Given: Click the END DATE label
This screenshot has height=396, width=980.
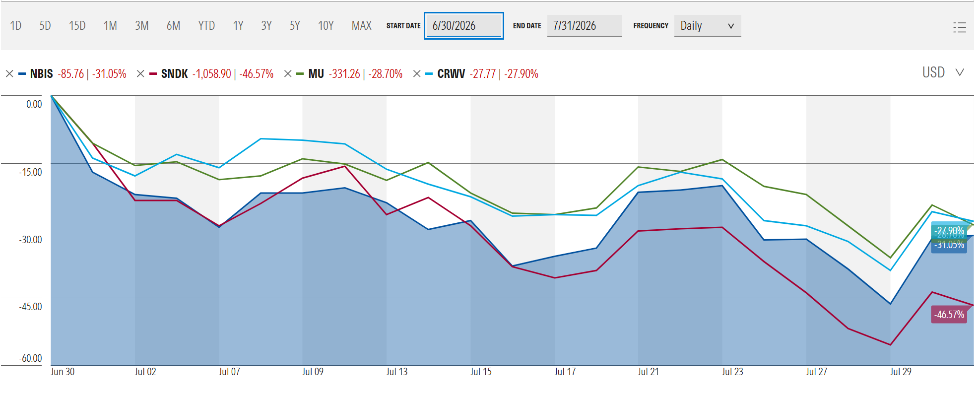Looking at the screenshot, I should 527,26.
